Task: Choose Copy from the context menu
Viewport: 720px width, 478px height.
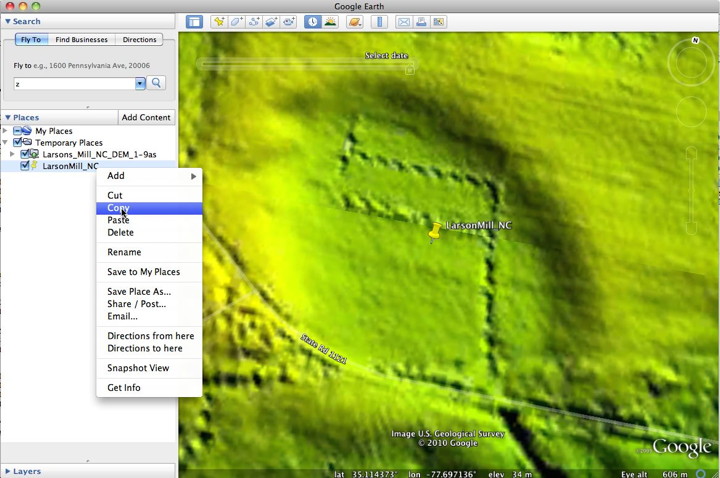Action: coord(118,208)
